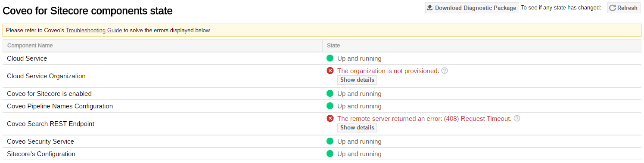Viewport: 644px width, 163px height.
Task: Click help icon next to organization not provisioned
Action: pos(445,71)
